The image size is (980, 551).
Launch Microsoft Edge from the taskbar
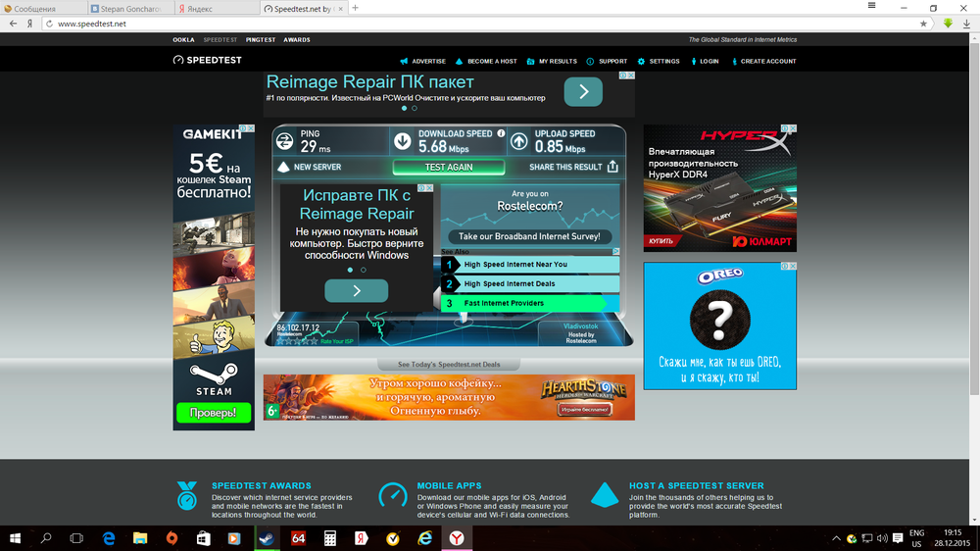click(109, 538)
